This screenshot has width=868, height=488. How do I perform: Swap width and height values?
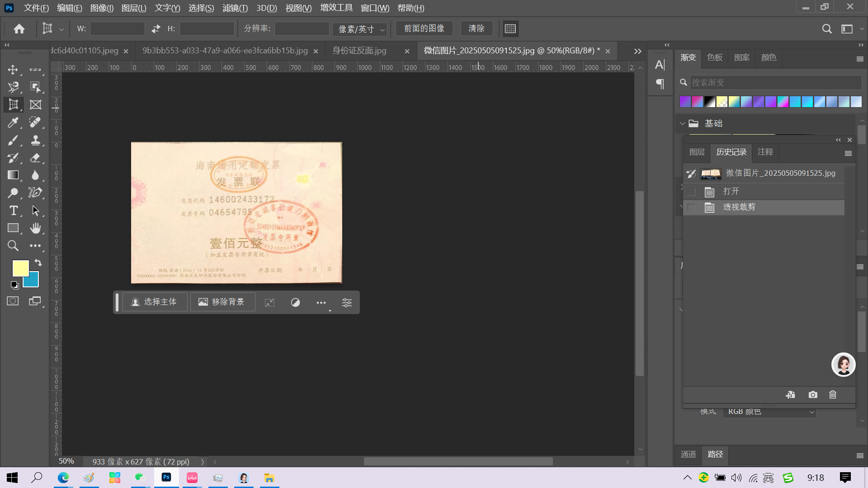point(156,29)
